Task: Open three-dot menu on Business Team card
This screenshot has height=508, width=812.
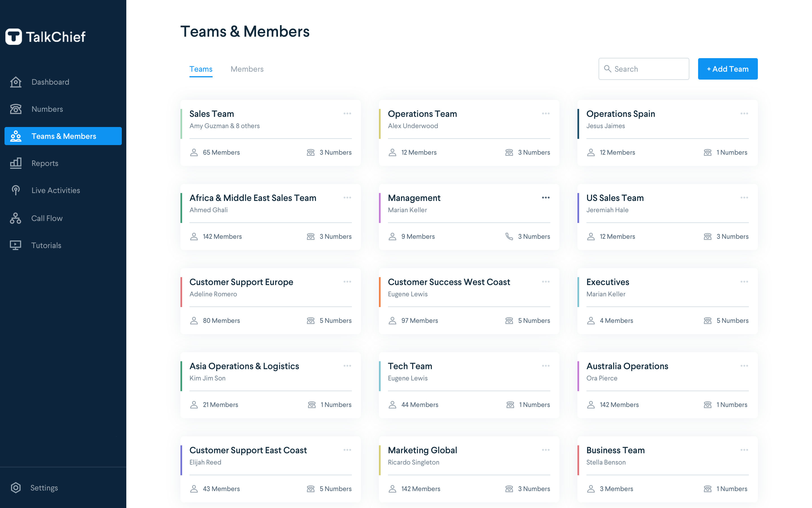Action: point(744,450)
